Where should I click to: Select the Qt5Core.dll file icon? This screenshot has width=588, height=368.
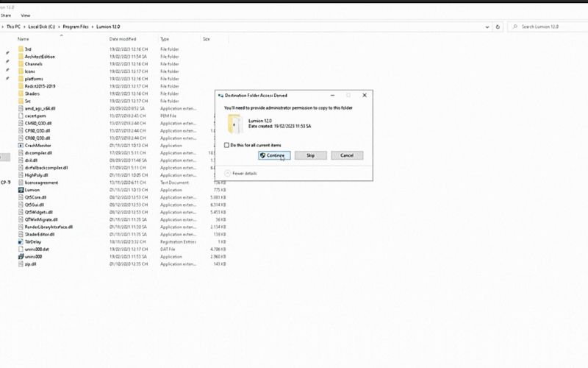tap(21, 197)
